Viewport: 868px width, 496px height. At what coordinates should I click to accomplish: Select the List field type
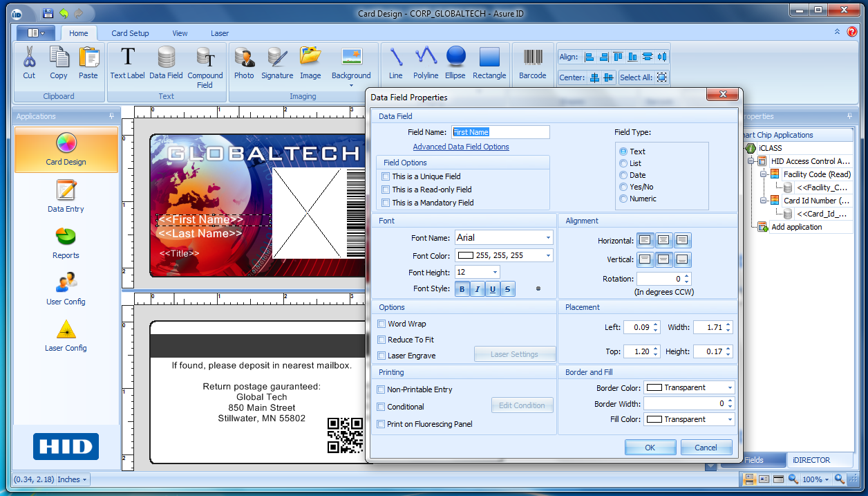click(623, 164)
